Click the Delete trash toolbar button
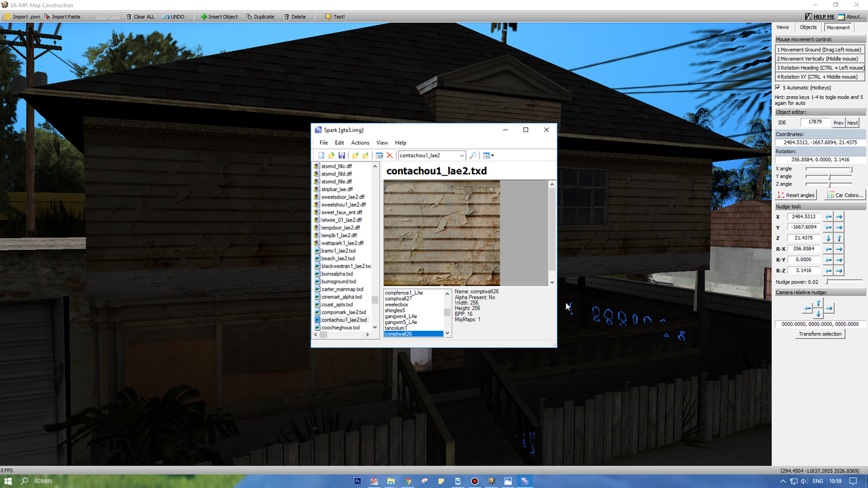The image size is (868, 488). coord(294,16)
